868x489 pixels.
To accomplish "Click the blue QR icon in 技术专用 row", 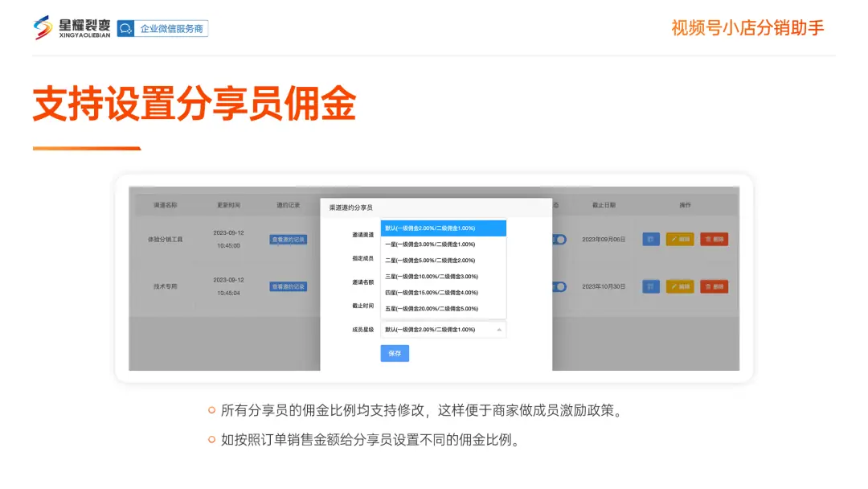I will pos(651,286).
